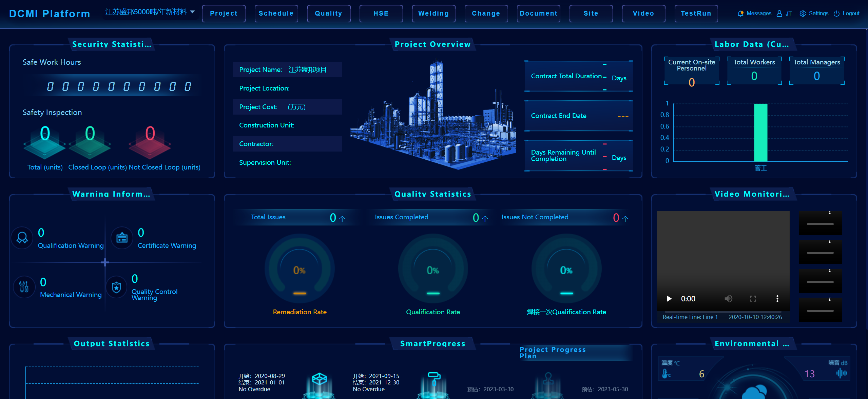Expand the project selector dropdown

[192, 12]
